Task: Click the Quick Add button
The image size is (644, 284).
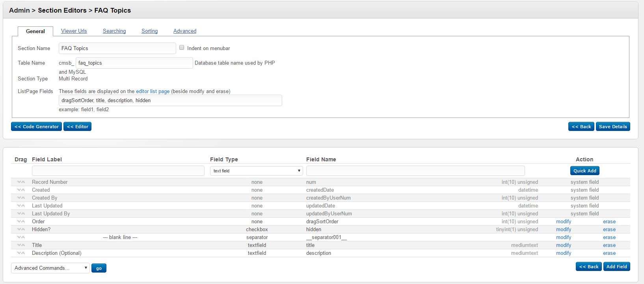Action: pyautogui.click(x=584, y=171)
